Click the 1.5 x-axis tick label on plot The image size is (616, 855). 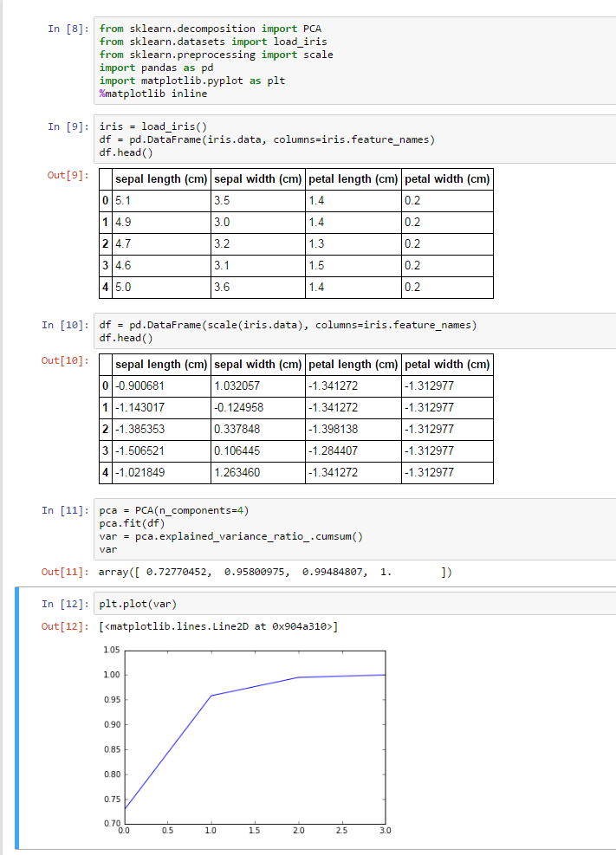[255, 831]
